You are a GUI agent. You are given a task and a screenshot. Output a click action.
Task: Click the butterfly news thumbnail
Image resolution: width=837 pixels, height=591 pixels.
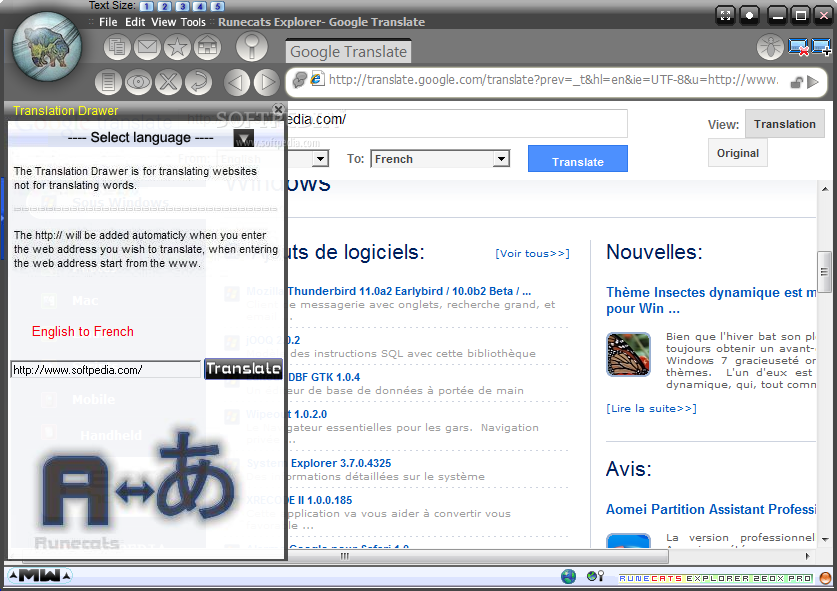(628, 354)
